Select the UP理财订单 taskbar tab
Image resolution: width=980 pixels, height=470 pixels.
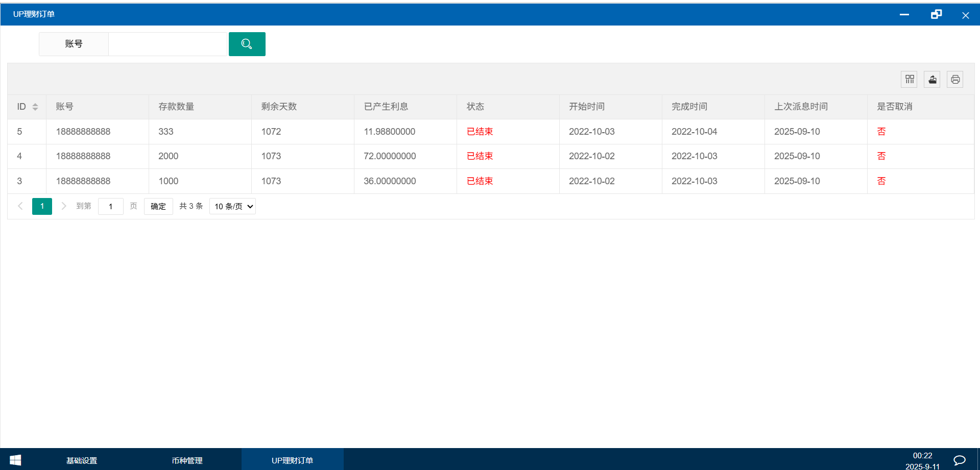tap(292, 460)
